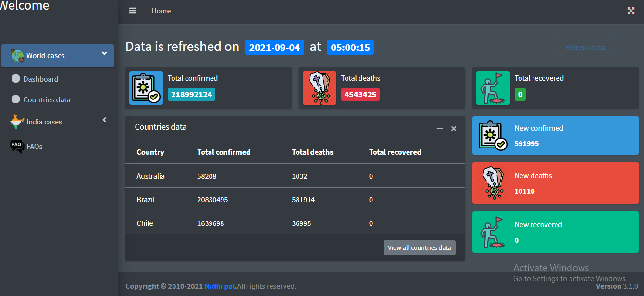Minimize the Countries data card

click(439, 129)
